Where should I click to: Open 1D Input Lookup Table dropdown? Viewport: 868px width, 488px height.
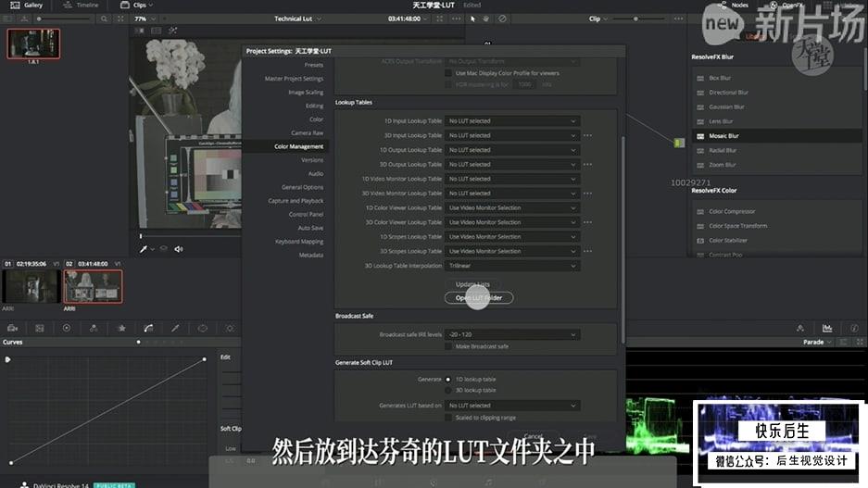[512, 121]
